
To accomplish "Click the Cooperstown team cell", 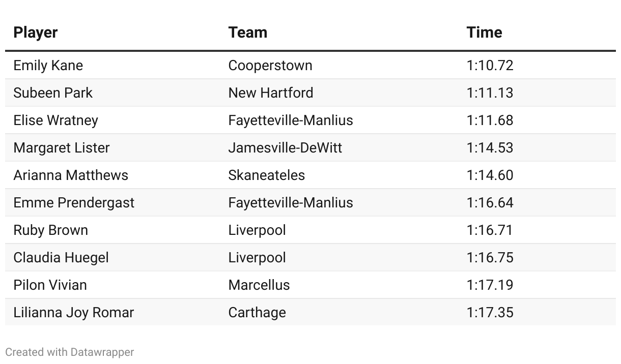I will [x=270, y=66].
